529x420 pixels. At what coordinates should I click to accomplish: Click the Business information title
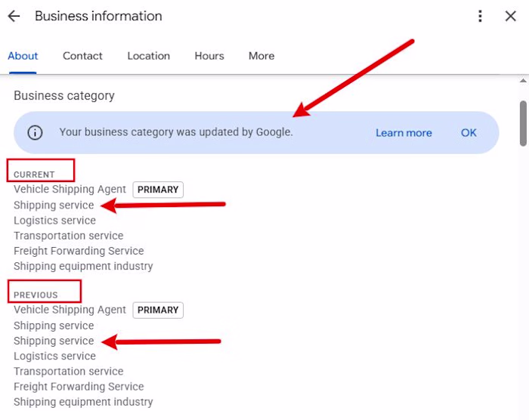[x=98, y=16]
